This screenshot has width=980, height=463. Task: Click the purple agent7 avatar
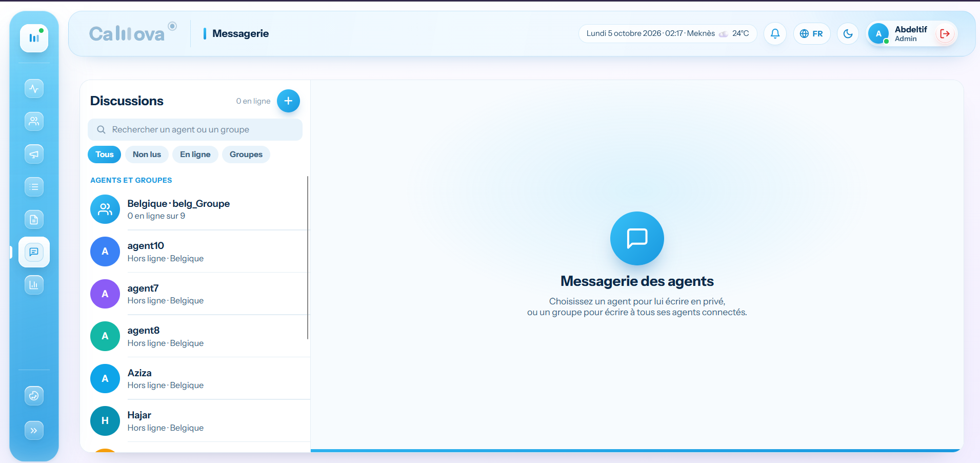point(105,294)
